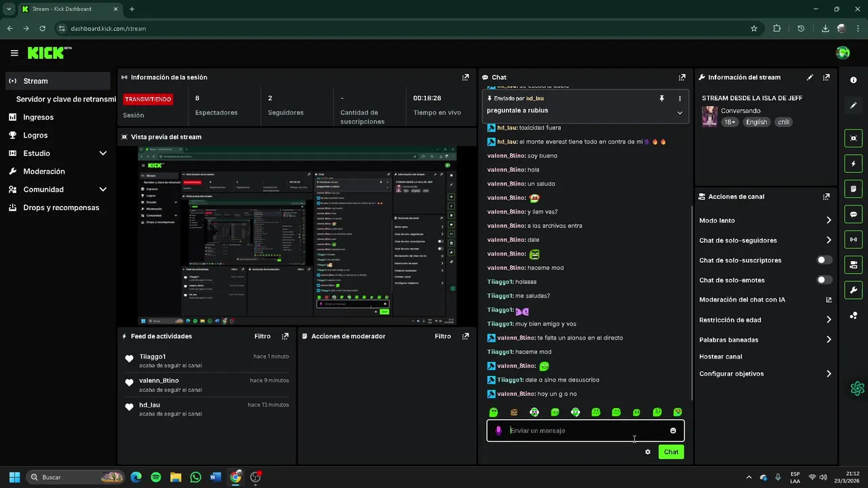Open the hamburger menu beside Kick logo
868x488 pixels.
[x=14, y=53]
